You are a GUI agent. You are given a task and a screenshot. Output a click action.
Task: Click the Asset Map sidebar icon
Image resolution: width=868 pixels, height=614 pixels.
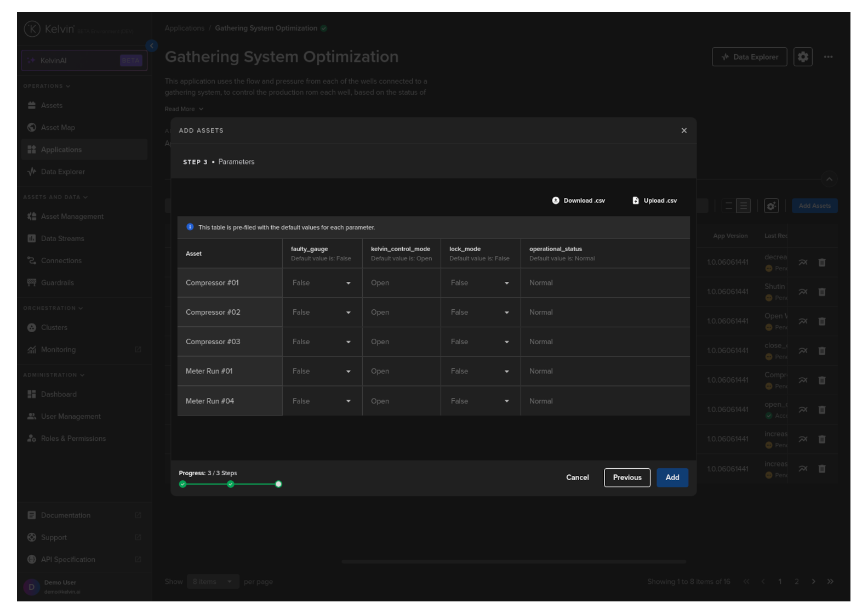pos(32,128)
